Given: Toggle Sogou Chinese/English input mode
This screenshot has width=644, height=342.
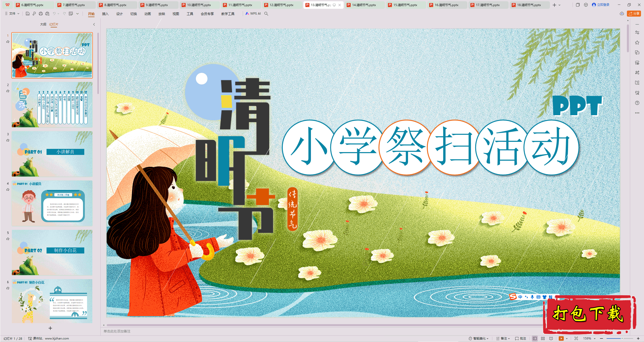Looking at the screenshot, I should click(520, 297).
